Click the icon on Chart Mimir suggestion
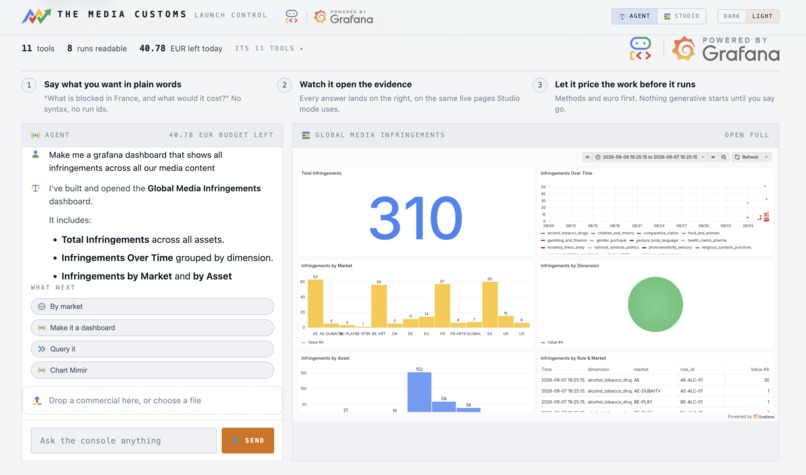This screenshot has width=806, height=475. 42,370
